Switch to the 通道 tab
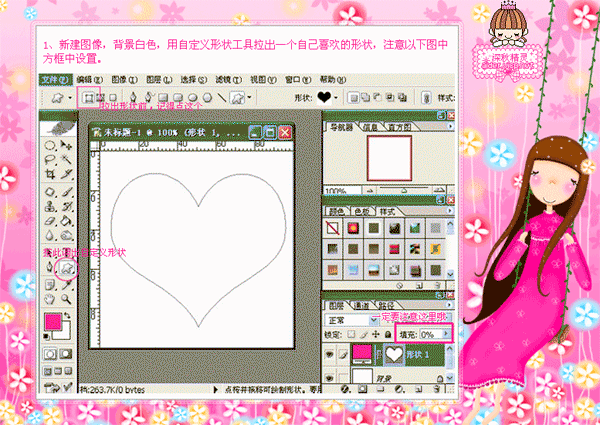Image resolution: width=600 pixels, height=425 pixels. coord(361,306)
